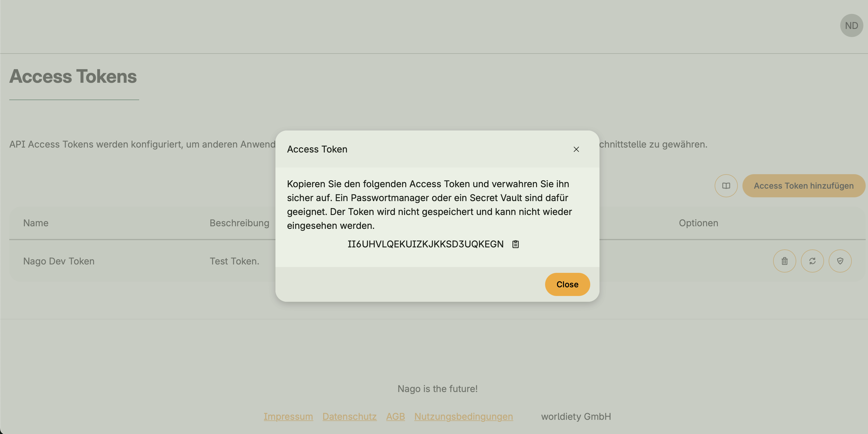868x434 pixels.
Task: Click the Beschreibung column header
Action: tap(239, 223)
